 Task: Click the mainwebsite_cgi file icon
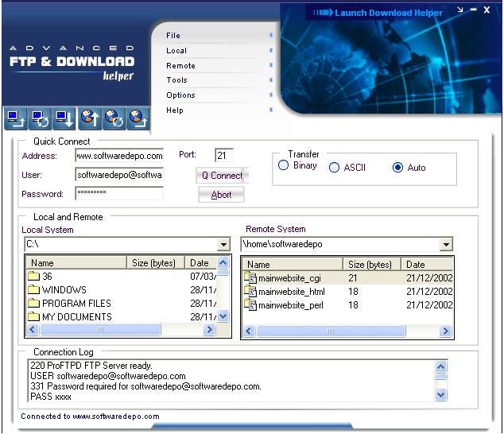click(x=250, y=278)
